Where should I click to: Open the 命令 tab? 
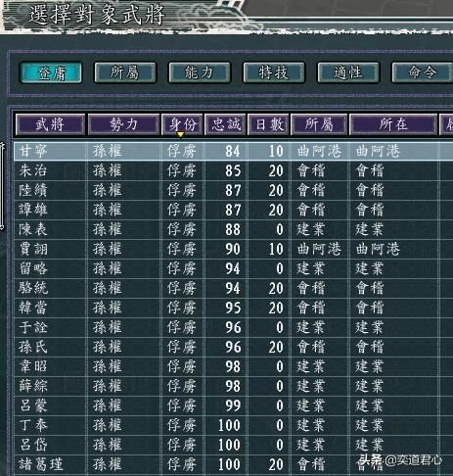click(422, 72)
